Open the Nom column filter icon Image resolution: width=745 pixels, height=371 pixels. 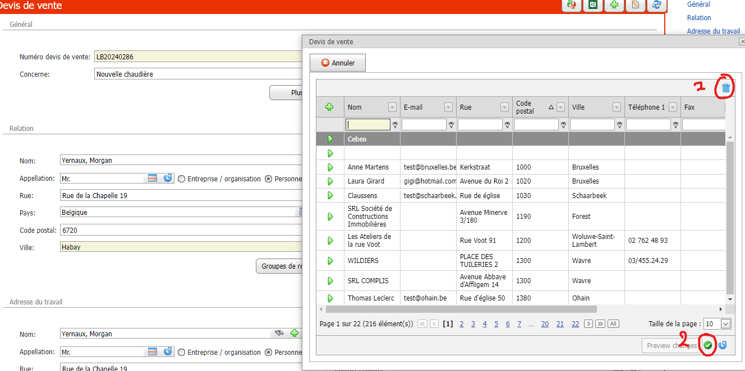pyautogui.click(x=395, y=125)
